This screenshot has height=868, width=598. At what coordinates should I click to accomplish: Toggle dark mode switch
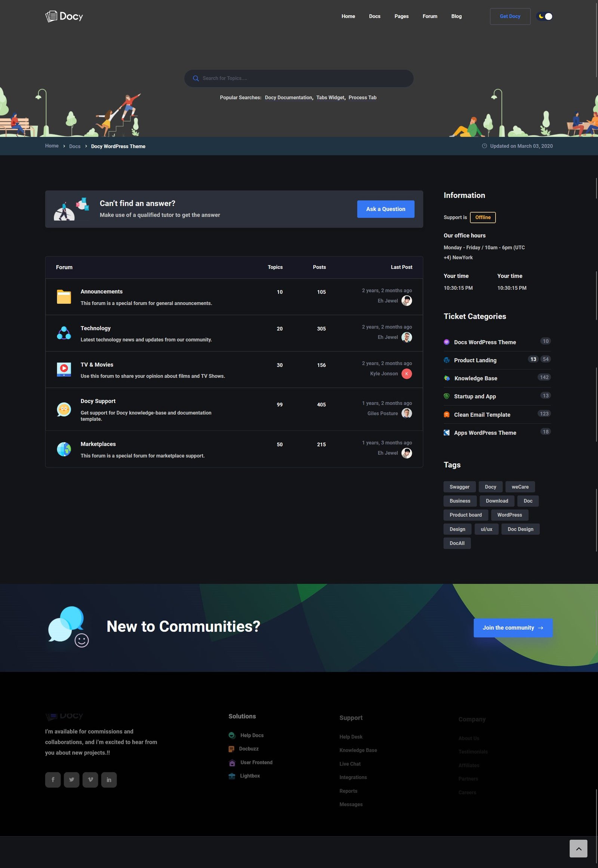tap(545, 16)
